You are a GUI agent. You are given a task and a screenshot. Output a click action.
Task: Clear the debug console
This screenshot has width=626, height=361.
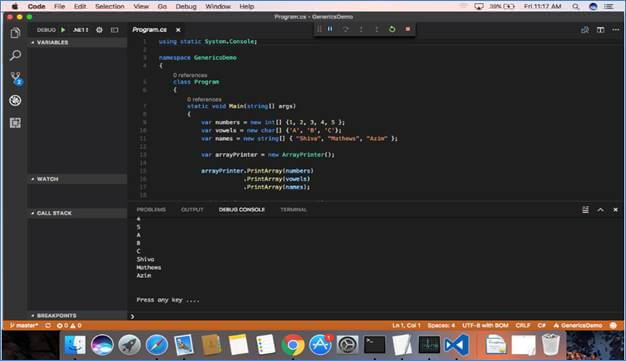(x=585, y=210)
